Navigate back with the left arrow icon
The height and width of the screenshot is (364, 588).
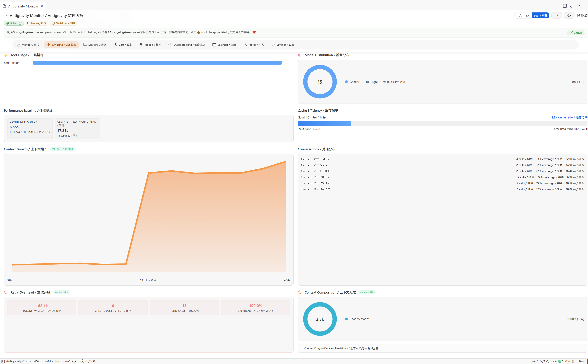coord(572,6)
